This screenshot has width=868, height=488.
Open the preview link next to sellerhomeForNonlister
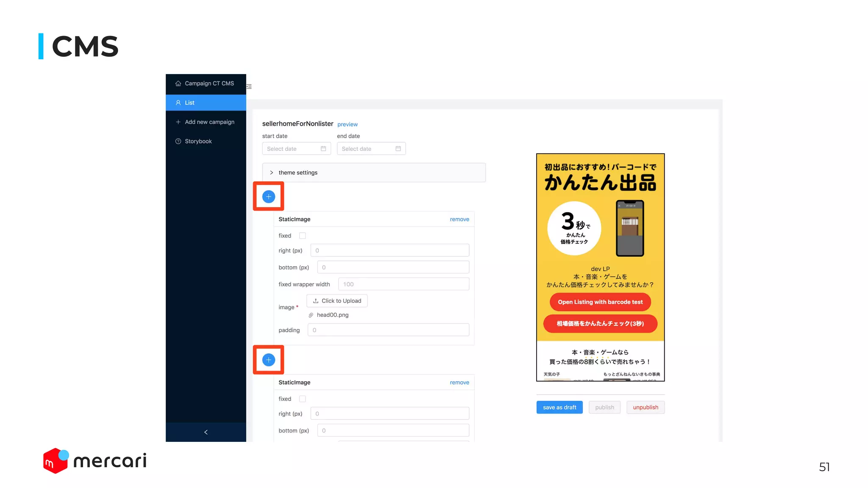point(348,125)
